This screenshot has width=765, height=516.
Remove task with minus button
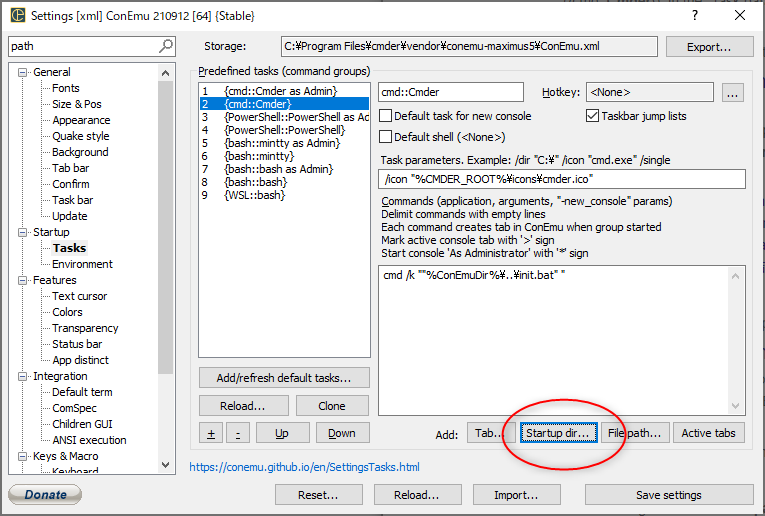(238, 433)
